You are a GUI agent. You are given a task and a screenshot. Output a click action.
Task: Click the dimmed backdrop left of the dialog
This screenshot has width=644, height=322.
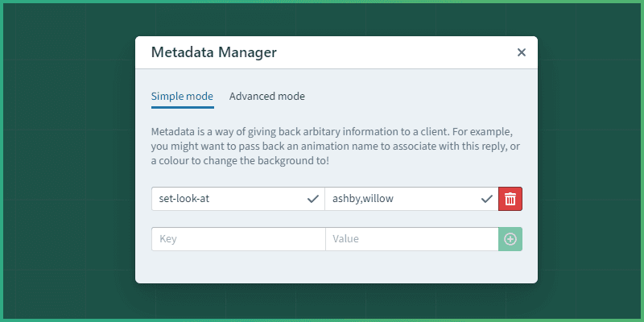tap(68, 161)
